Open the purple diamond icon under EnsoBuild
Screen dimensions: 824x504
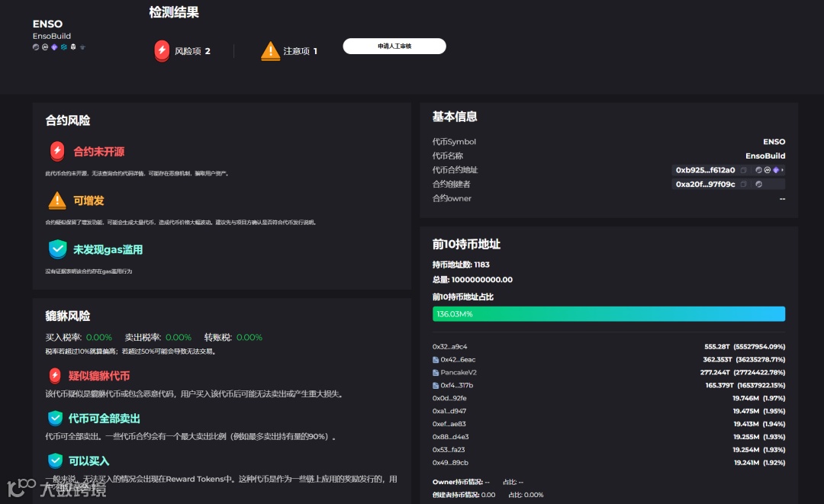[54, 47]
